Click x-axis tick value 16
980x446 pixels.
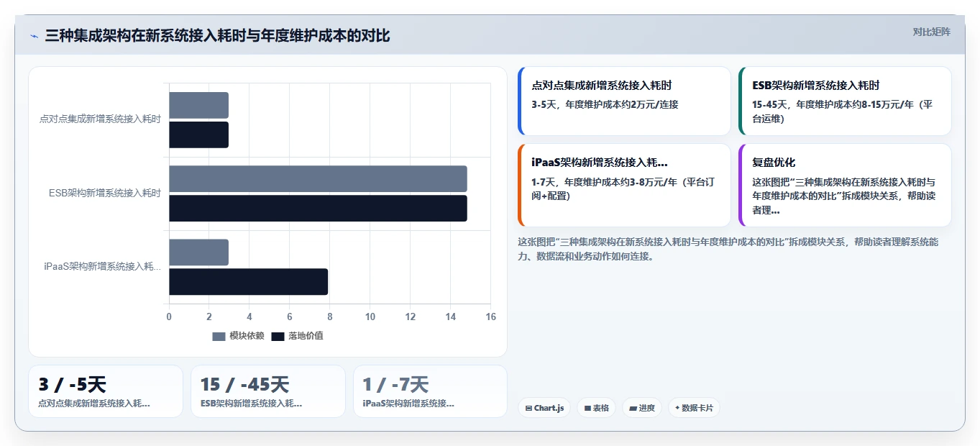(x=491, y=317)
